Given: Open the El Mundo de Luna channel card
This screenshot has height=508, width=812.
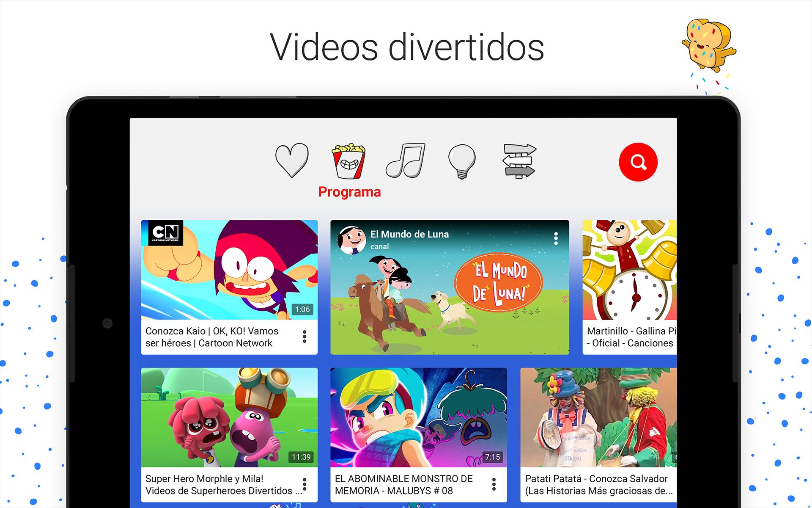Looking at the screenshot, I should pyautogui.click(x=450, y=287).
